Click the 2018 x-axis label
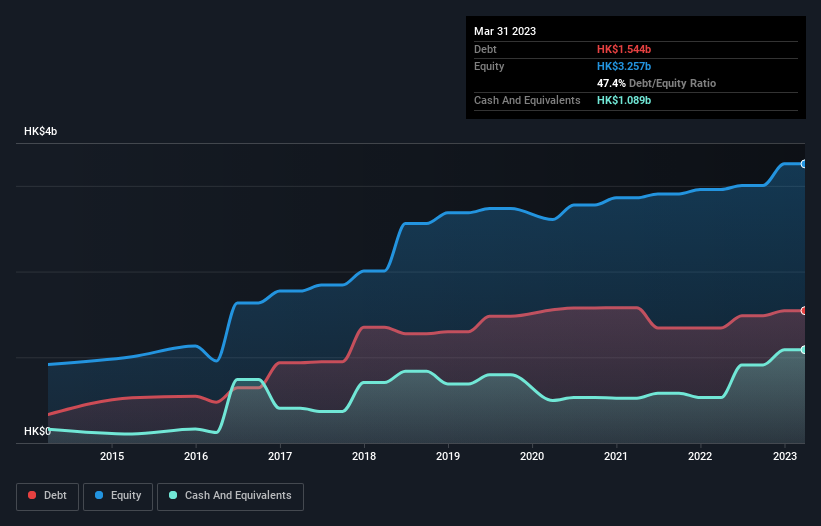This screenshot has height=526, width=821. click(364, 456)
